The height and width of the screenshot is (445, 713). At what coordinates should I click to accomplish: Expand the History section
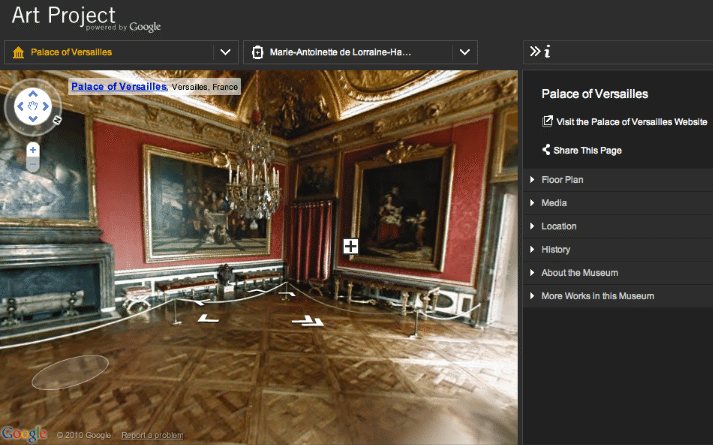coord(618,250)
